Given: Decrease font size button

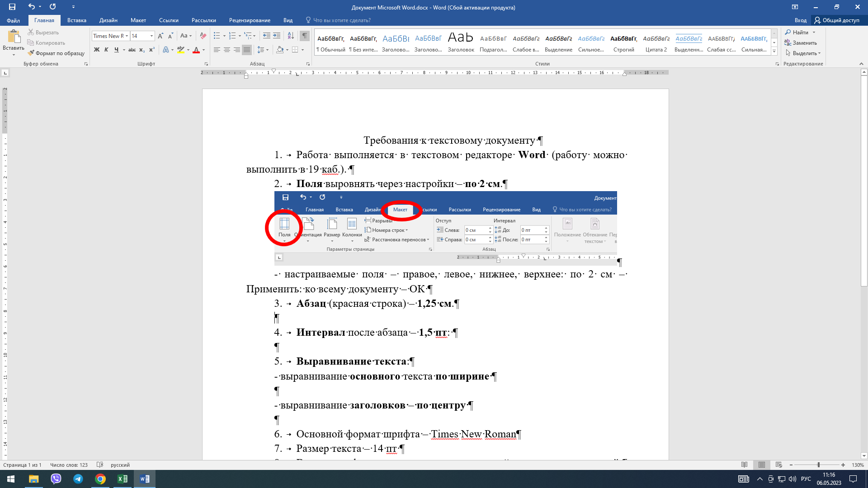Looking at the screenshot, I should click(x=170, y=36).
